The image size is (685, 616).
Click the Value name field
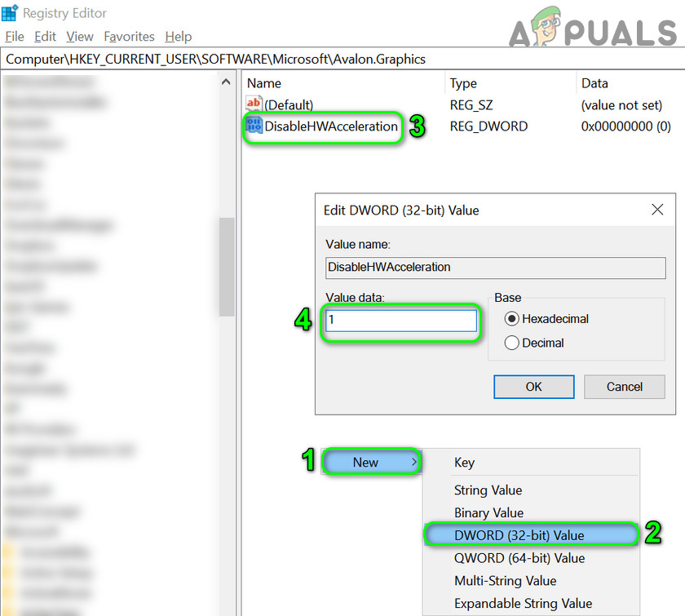click(x=496, y=268)
